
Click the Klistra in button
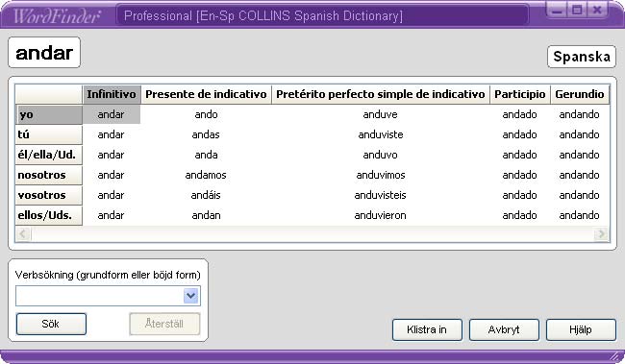pyautogui.click(x=427, y=329)
